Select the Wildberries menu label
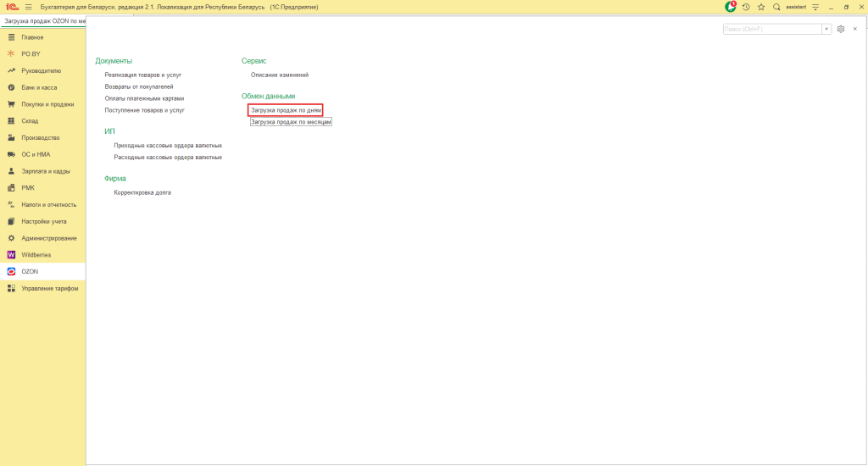 (x=36, y=255)
